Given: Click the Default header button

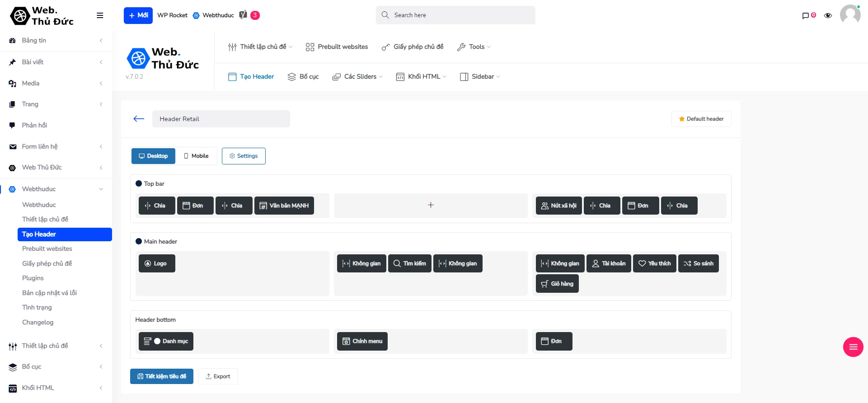Looking at the screenshot, I should click(701, 119).
